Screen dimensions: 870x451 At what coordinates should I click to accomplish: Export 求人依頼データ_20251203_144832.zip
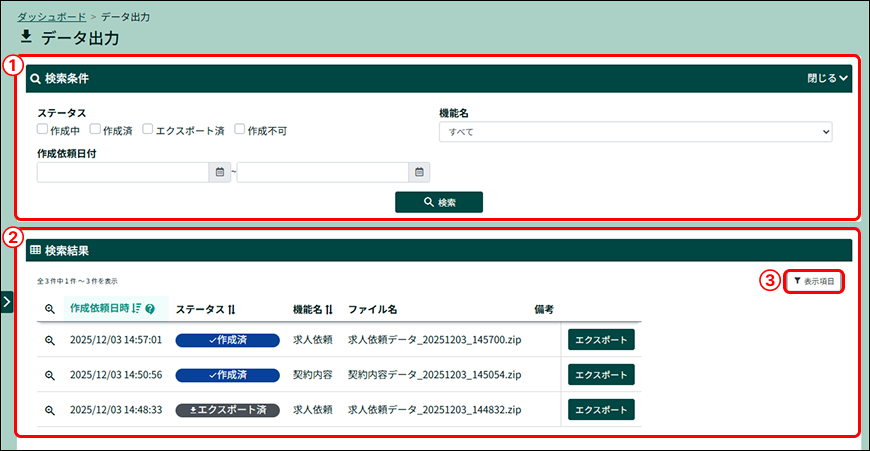click(601, 410)
